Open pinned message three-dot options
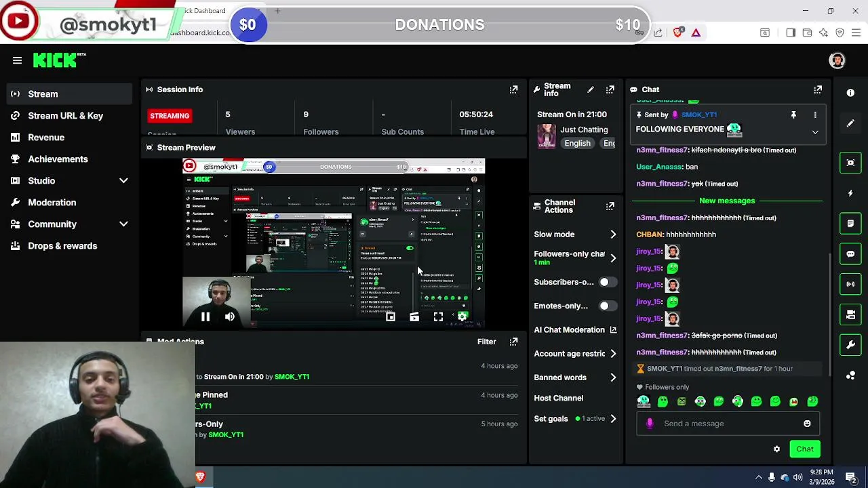 [x=815, y=115]
